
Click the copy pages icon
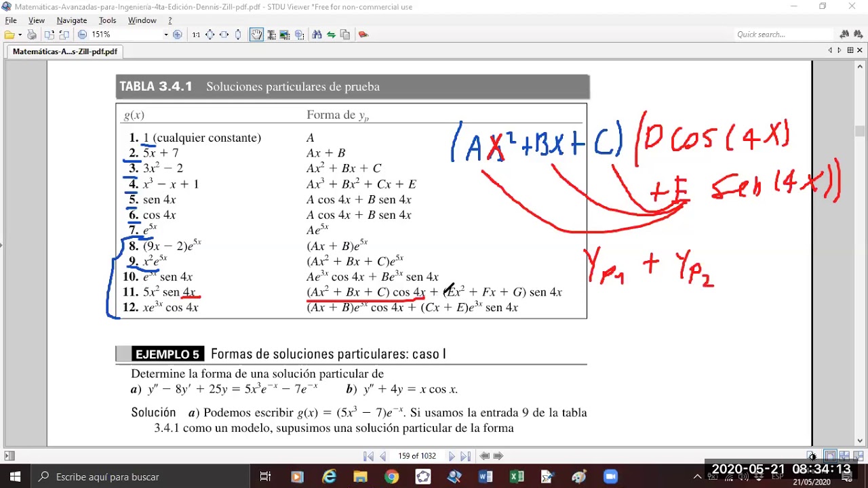tap(345, 35)
